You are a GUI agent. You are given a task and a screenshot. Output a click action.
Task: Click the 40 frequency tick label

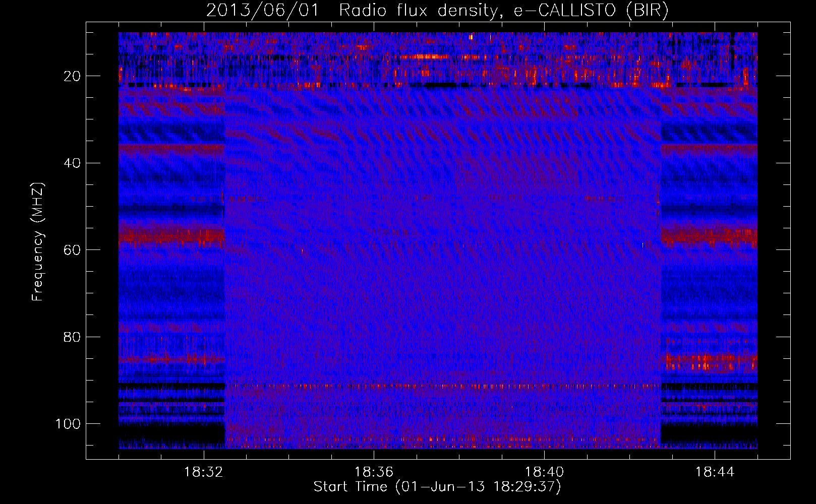tap(72, 163)
